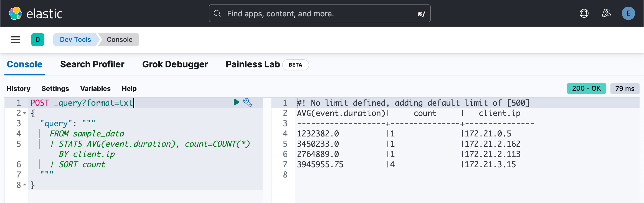The width and height of the screenshot is (644, 203).
Task: Click the Dev Tools breadcrumb
Action: [x=75, y=40]
